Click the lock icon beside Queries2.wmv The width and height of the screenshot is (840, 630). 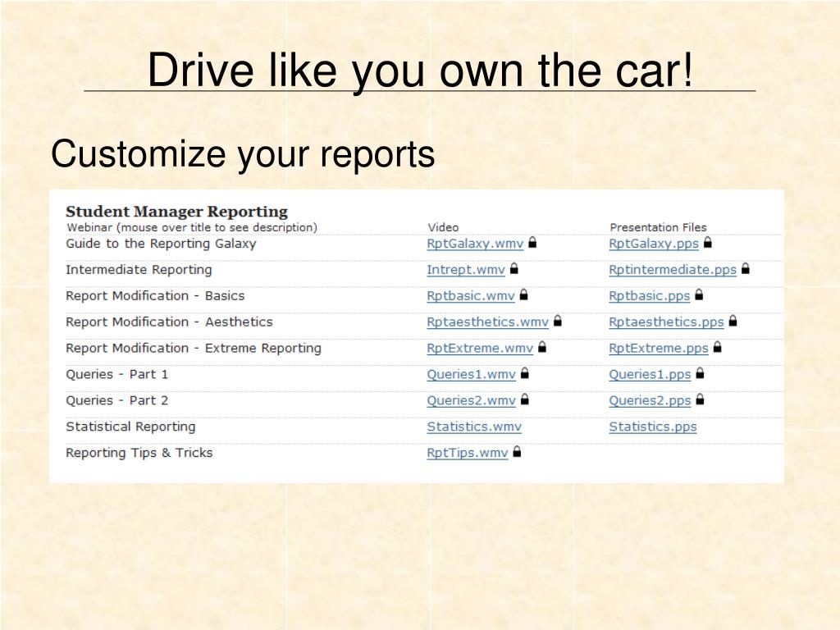(525, 399)
